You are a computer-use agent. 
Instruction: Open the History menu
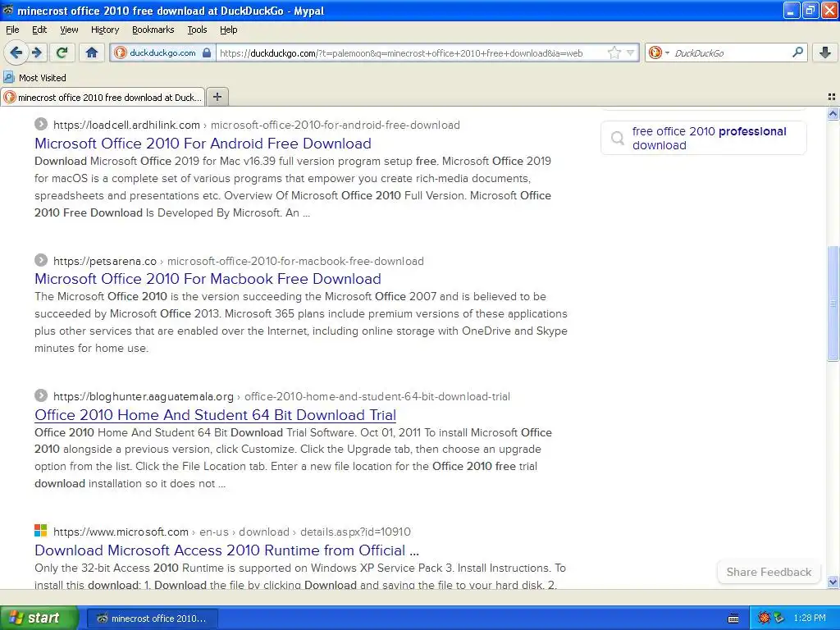[104, 30]
